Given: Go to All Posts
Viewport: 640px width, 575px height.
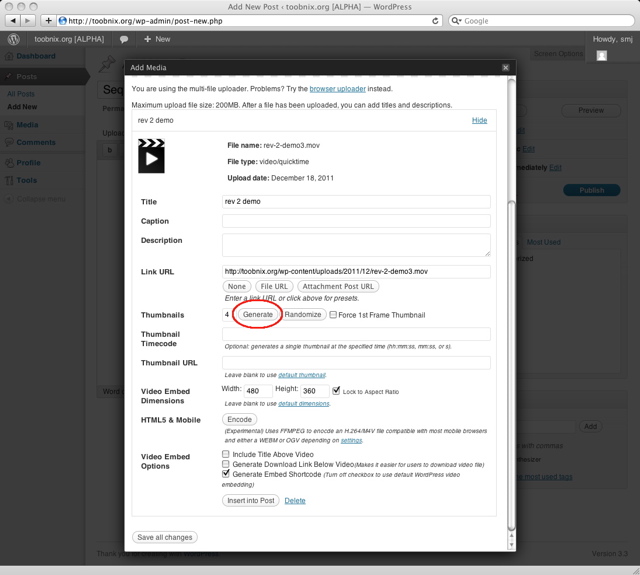Looking at the screenshot, I should point(21,94).
